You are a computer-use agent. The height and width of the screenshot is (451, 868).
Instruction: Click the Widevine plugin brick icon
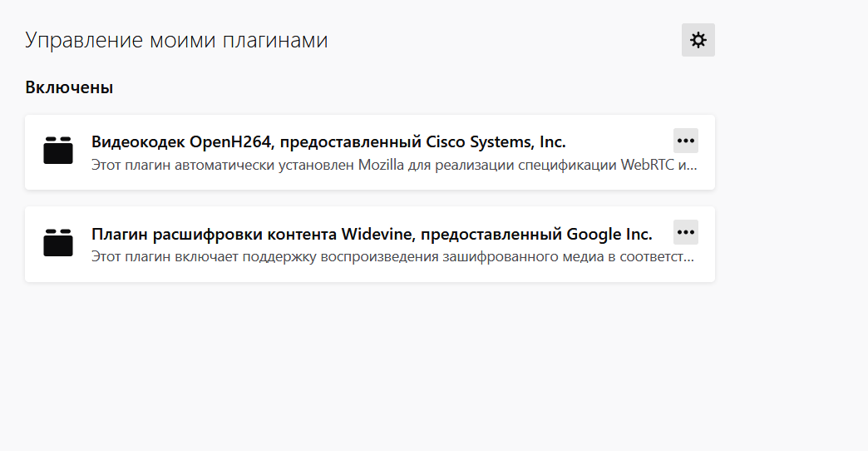point(58,242)
